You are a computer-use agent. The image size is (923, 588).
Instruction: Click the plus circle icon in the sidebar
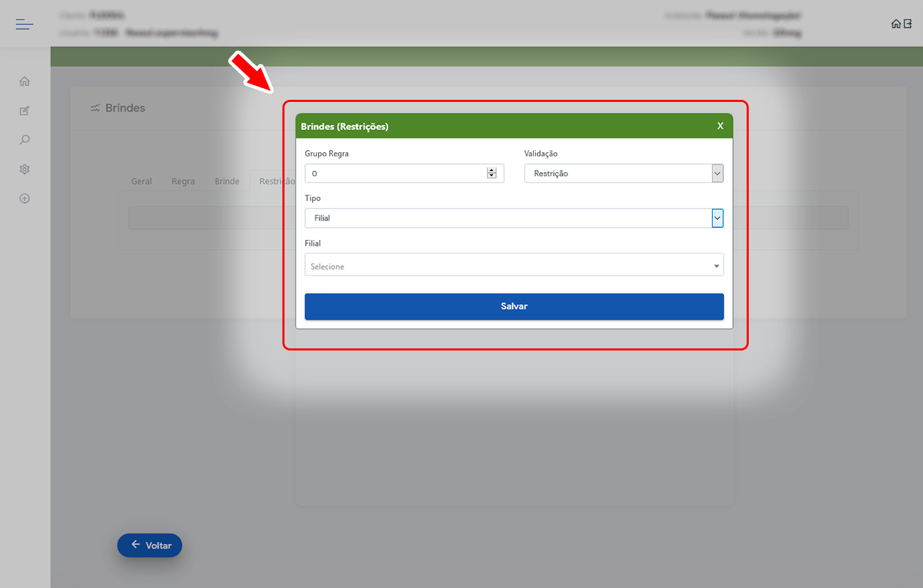point(25,198)
